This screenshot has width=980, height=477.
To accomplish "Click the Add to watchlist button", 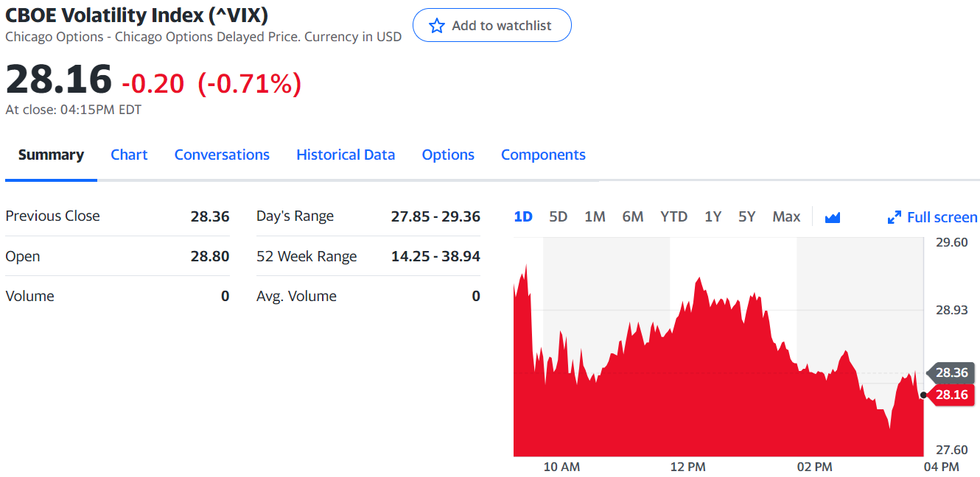I will tap(492, 25).
